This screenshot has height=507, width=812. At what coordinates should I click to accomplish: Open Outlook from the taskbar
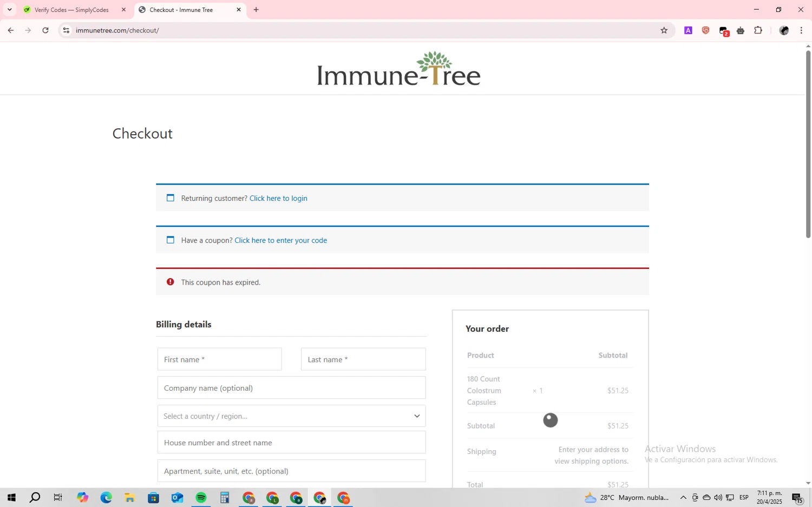click(178, 498)
